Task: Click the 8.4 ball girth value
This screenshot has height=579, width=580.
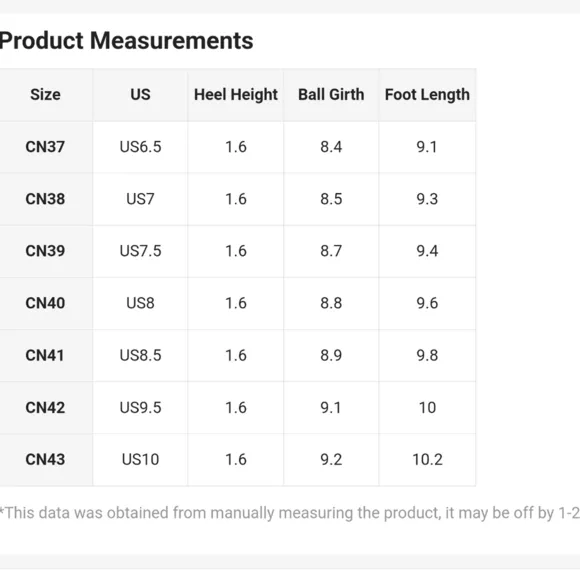Action: [x=331, y=147]
